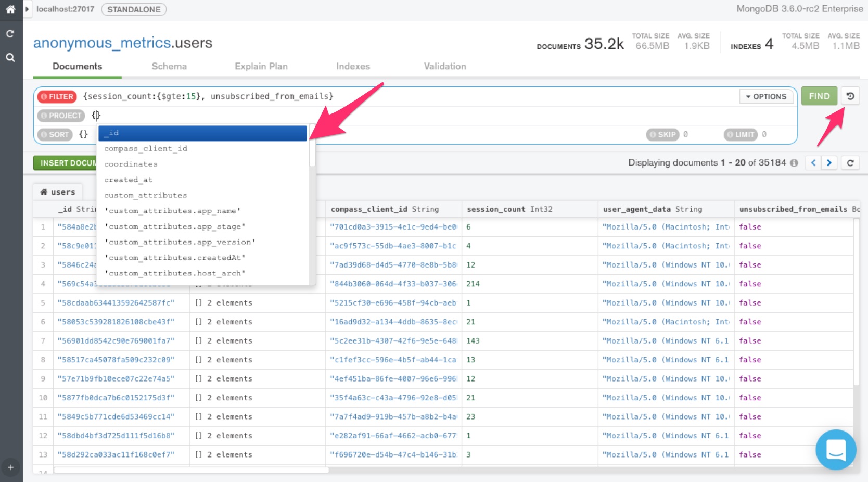Click the SKIP info label
This screenshot has width=868, height=482.
click(663, 134)
